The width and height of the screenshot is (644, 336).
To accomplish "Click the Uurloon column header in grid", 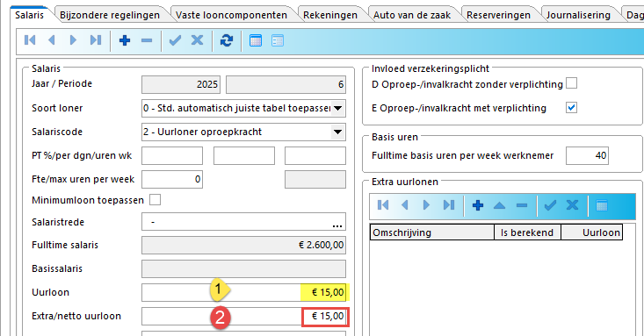I will (592, 232).
